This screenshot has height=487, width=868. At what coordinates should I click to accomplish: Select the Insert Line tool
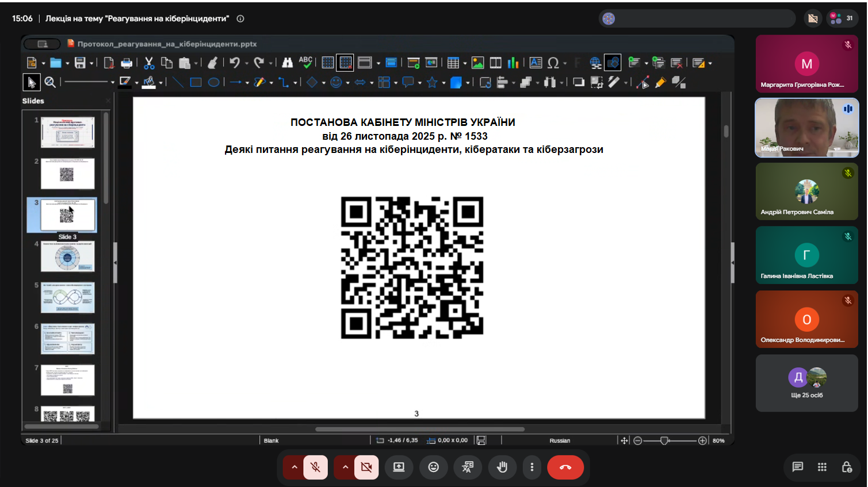(178, 83)
